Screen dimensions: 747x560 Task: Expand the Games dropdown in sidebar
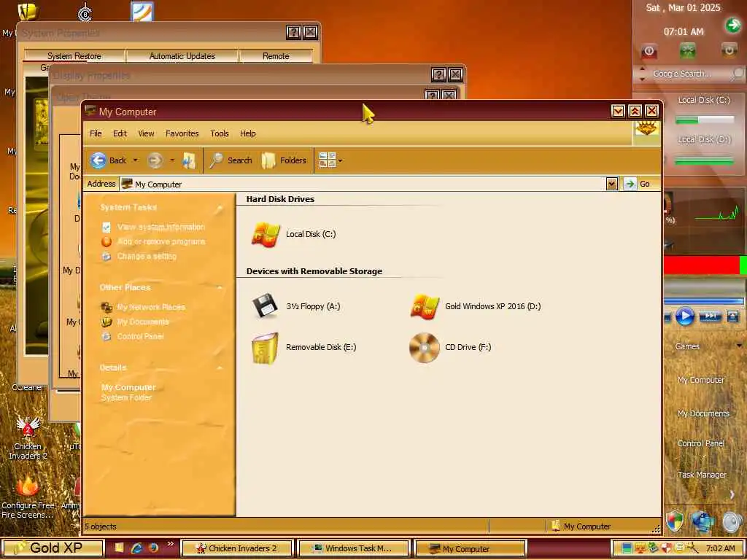coord(739,346)
